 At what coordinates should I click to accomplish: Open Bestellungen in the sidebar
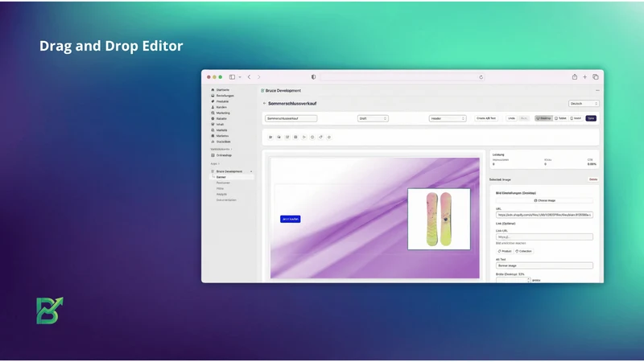click(225, 96)
